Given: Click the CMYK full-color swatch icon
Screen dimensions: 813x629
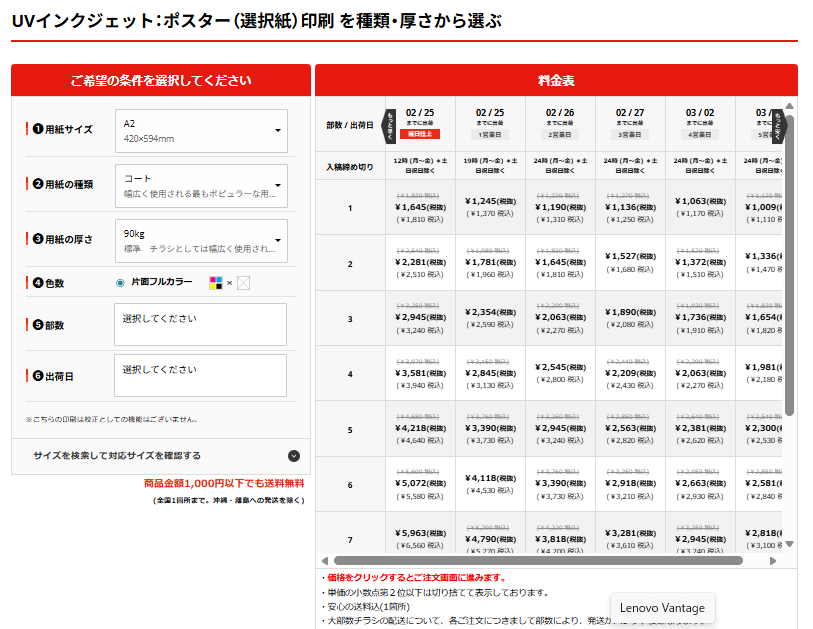Looking at the screenshot, I should coord(215,283).
